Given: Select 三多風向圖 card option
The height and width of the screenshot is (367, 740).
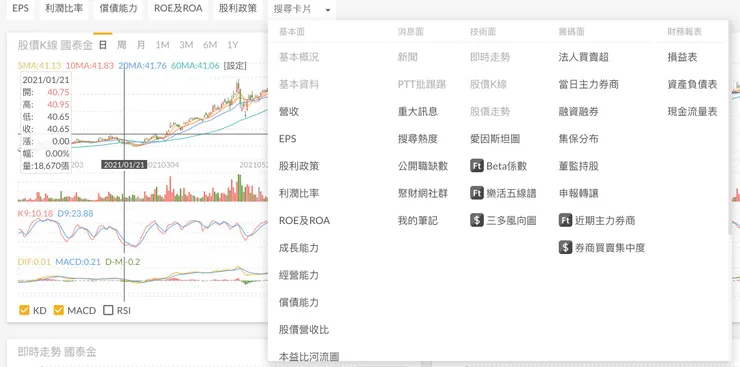Looking at the screenshot, I should coord(511,220).
